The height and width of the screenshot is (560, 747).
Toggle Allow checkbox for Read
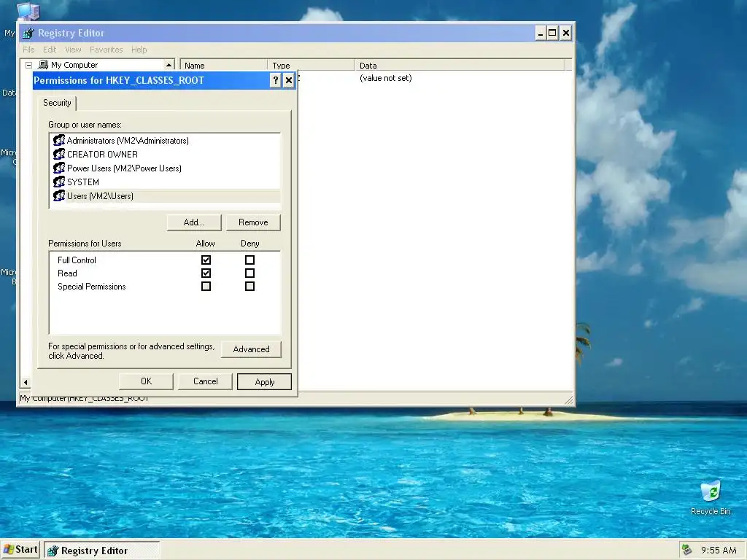(x=206, y=273)
